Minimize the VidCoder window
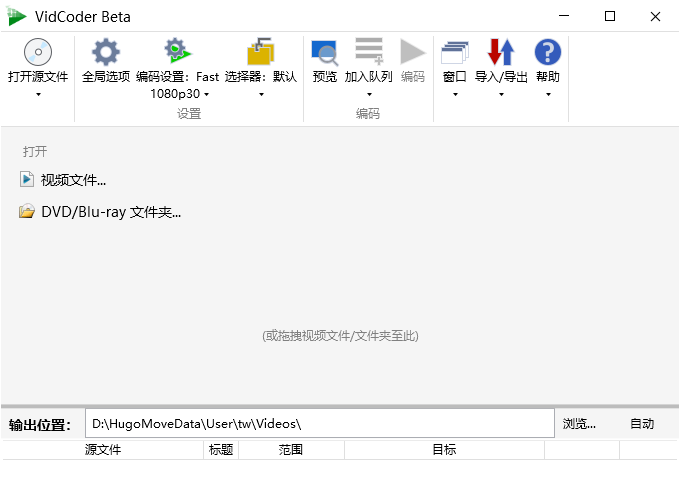680x503 pixels. click(564, 16)
